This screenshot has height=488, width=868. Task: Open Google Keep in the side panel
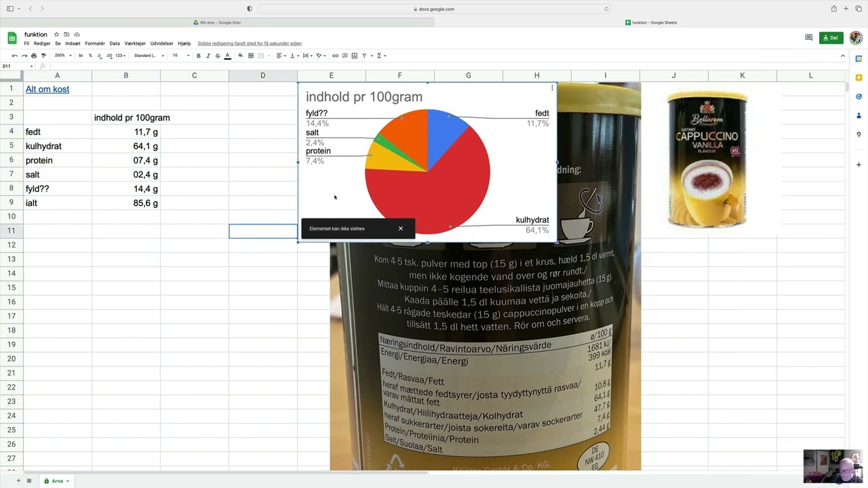859,78
